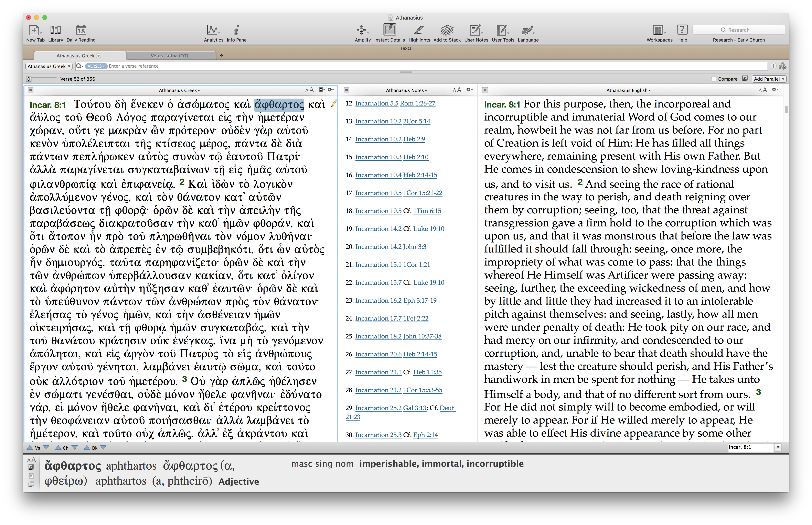Click the icon right of Compare
812x525 pixels.
coord(745,79)
